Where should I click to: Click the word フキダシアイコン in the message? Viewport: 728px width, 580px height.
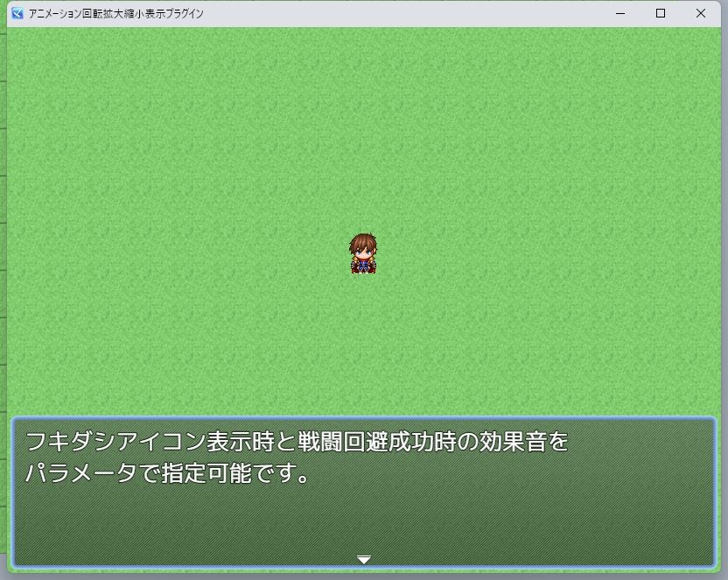[x=107, y=441]
